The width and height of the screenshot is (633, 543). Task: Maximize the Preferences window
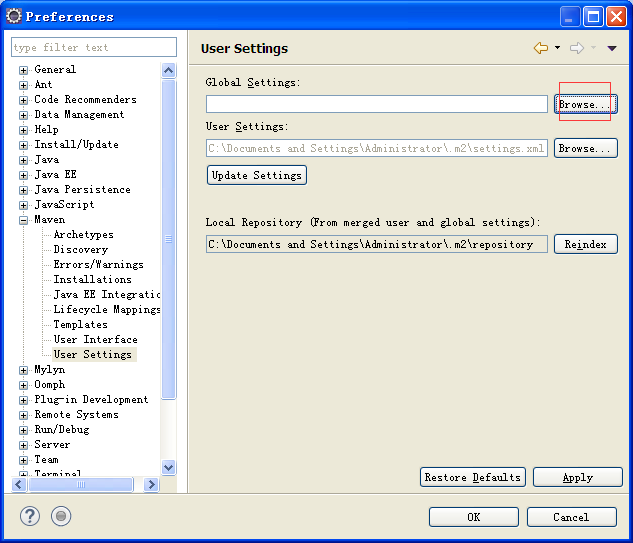[593, 17]
